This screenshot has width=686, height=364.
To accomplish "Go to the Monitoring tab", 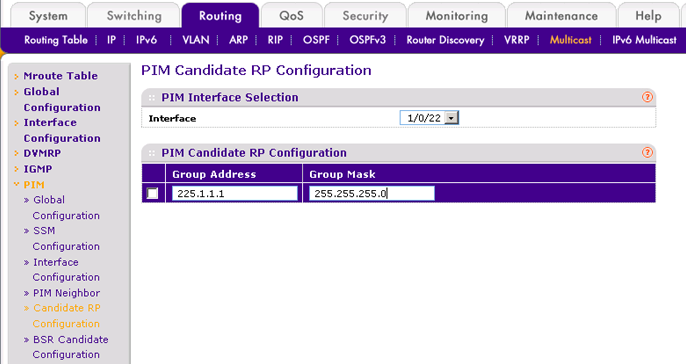I will pos(457,16).
